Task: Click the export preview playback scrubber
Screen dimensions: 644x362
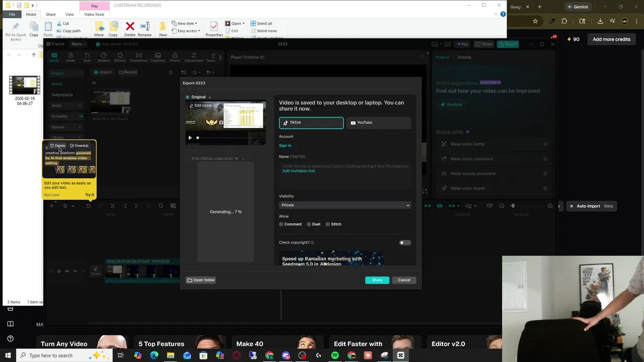Action: 198,138
